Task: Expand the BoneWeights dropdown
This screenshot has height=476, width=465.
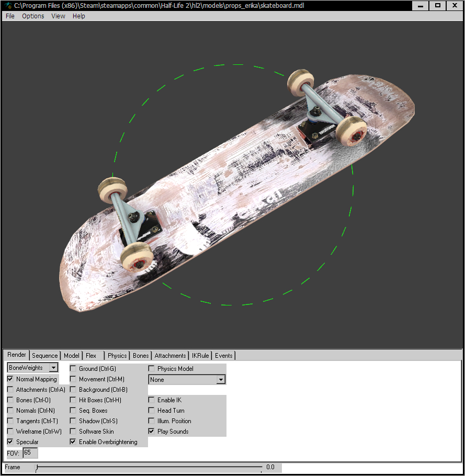Action: [53, 368]
